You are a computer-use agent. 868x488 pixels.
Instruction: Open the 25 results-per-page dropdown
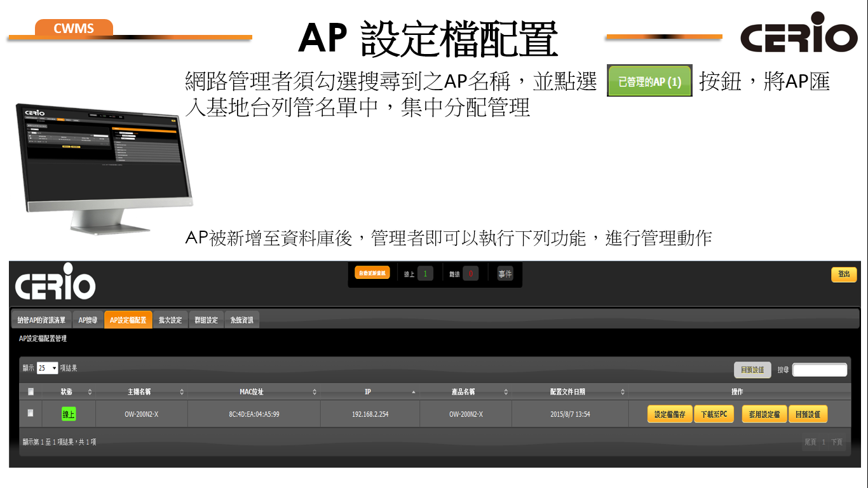[48, 368]
